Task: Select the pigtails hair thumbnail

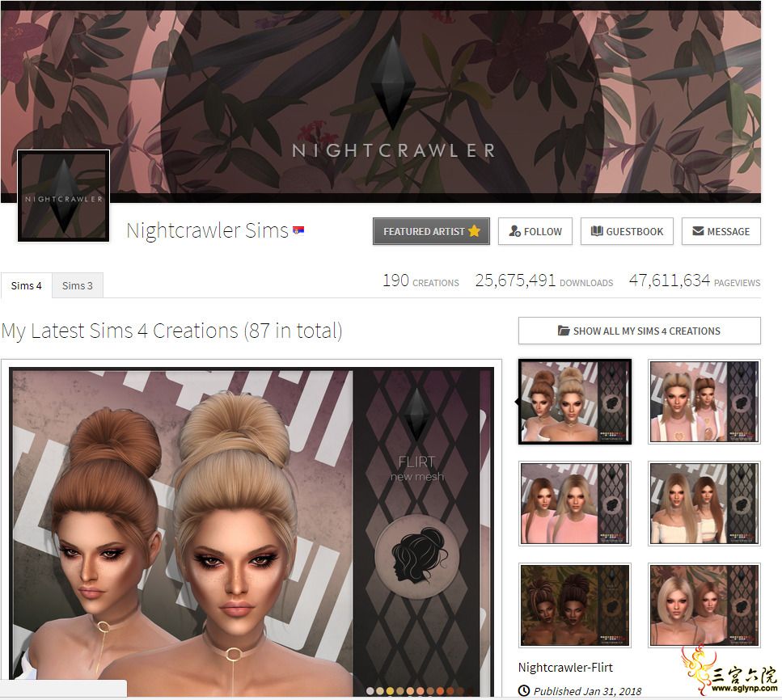Action: click(704, 402)
